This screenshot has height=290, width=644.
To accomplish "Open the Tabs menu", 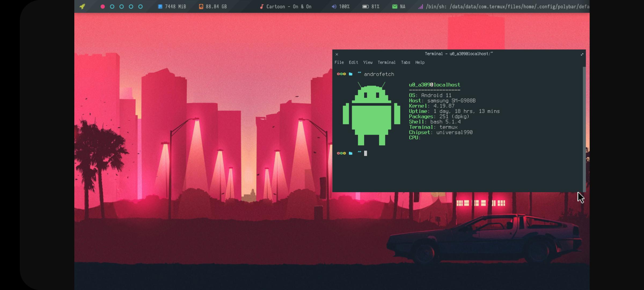I will tap(405, 62).
